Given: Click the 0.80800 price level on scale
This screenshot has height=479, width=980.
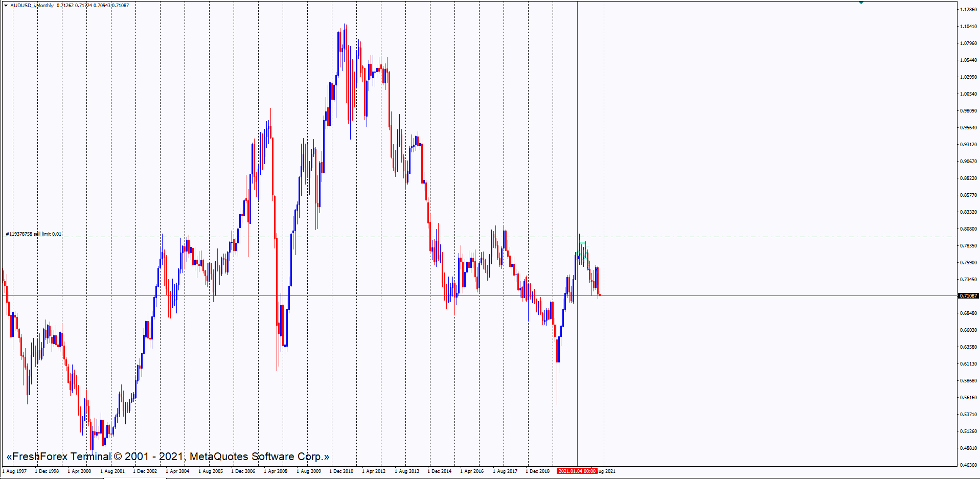Looking at the screenshot, I should (968, 229).
